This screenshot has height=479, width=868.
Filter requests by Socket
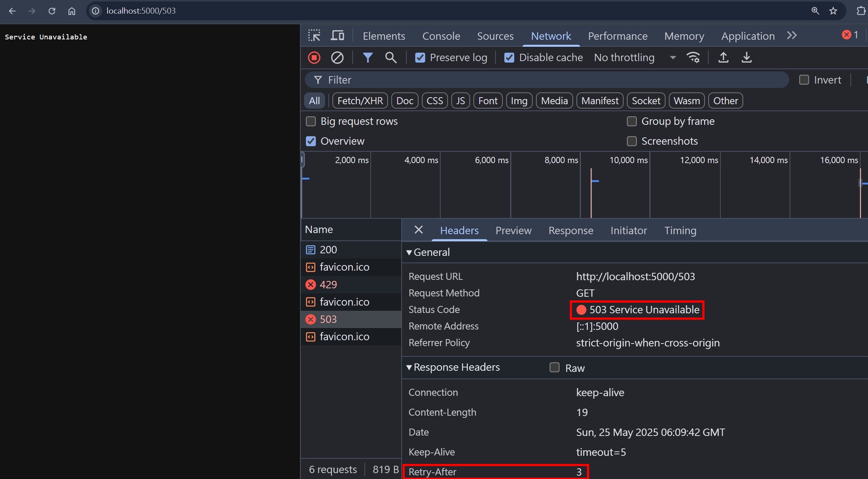point(646,101)
